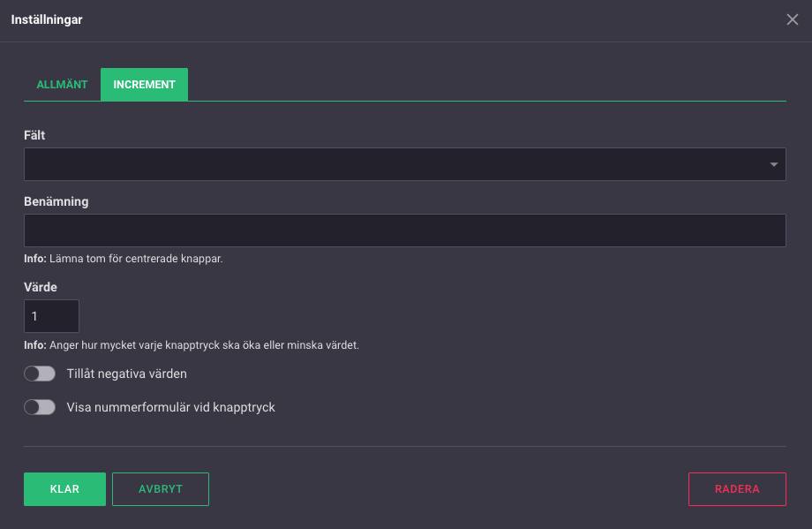The height and width of the screenshot is (529, 812).
Task: Click the Avbryt button
Action: 160,489
